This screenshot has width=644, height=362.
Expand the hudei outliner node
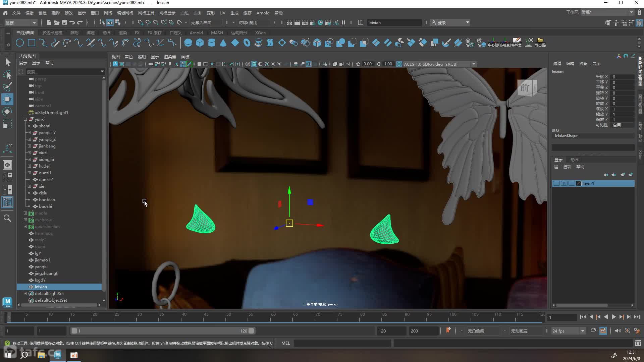[x=29, y=166]
